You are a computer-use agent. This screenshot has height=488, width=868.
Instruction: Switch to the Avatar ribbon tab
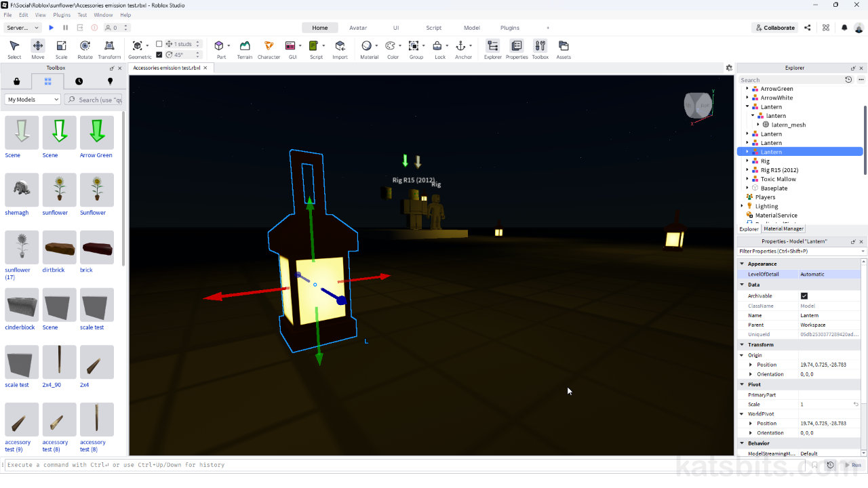pos(358,28)
